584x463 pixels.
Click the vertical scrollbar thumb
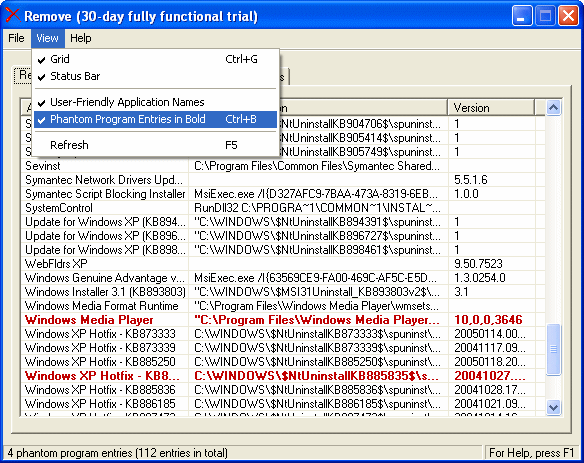tap(553, 349)
